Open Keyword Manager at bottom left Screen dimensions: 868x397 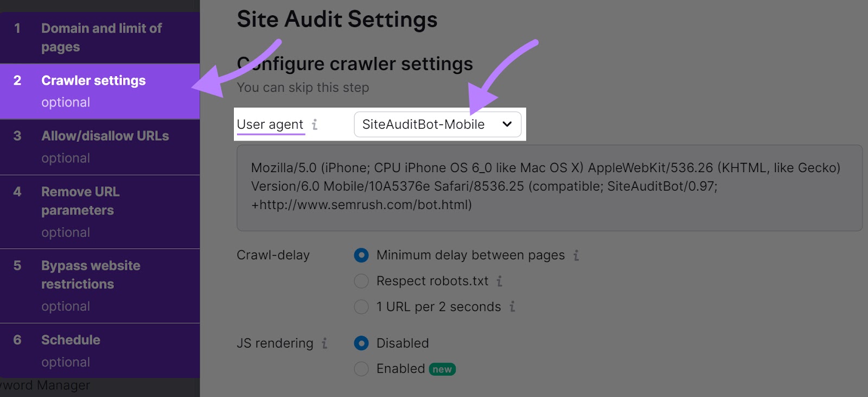(44, 385)
